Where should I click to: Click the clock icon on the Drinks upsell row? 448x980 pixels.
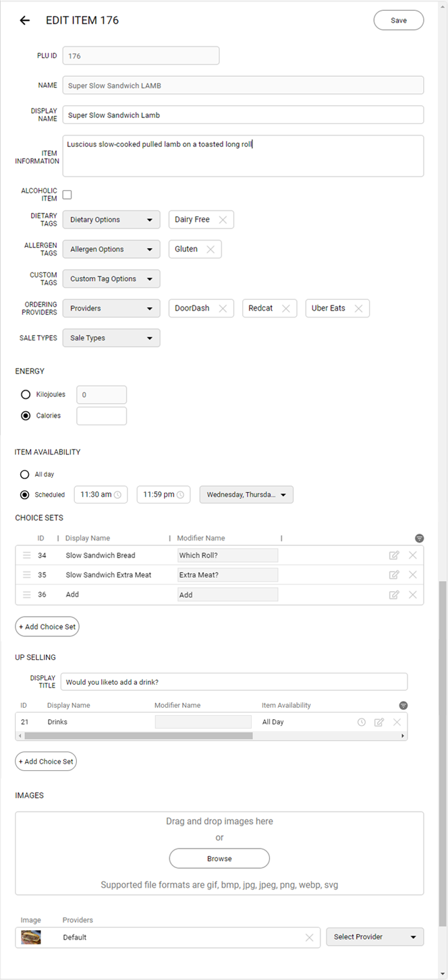coord(362,721)
